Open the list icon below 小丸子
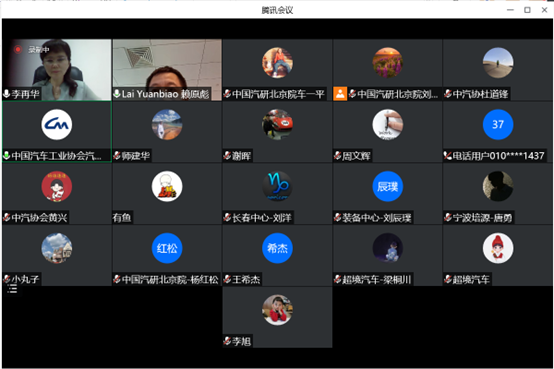 point(12,289)
